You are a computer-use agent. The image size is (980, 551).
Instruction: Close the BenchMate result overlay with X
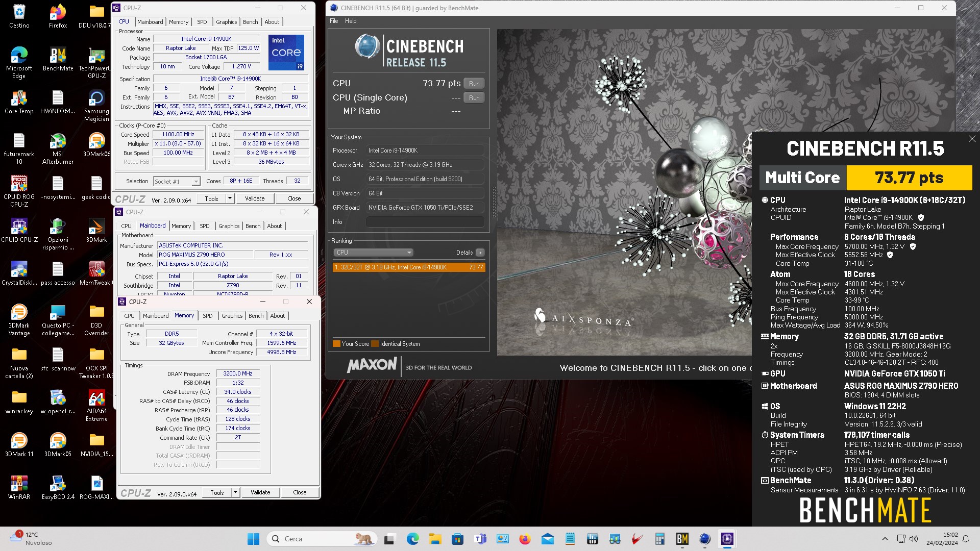[x=972, y=139]
